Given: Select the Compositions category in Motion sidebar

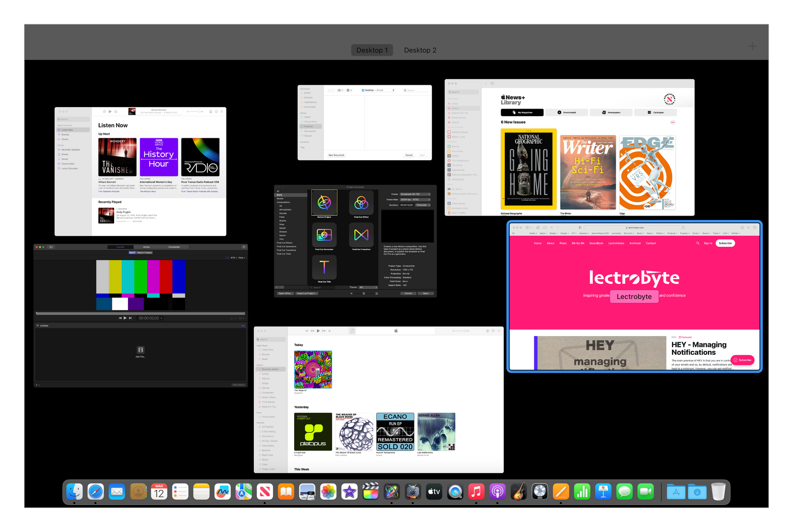Looking at the screenshot, I should click(283, 202).
